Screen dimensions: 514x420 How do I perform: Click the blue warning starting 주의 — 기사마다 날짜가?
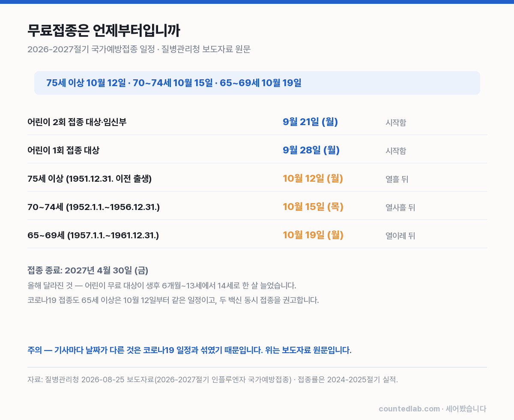click(x=189, y=350)
